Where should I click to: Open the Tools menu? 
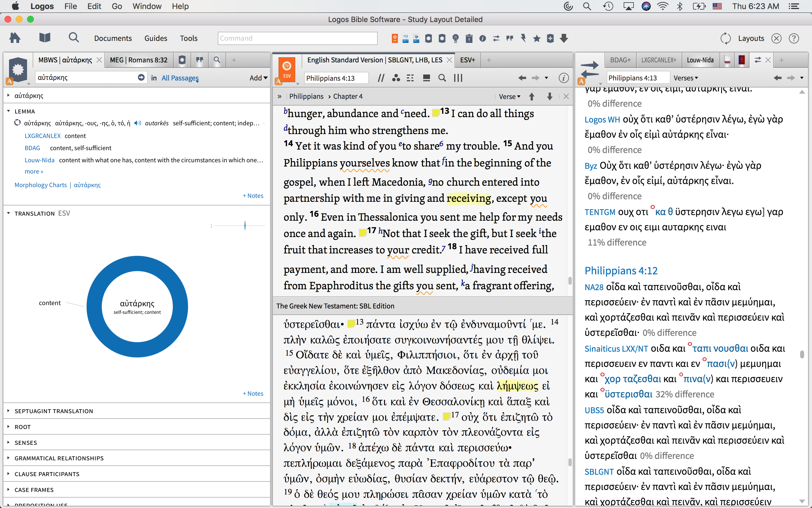[x=189, y=38]
